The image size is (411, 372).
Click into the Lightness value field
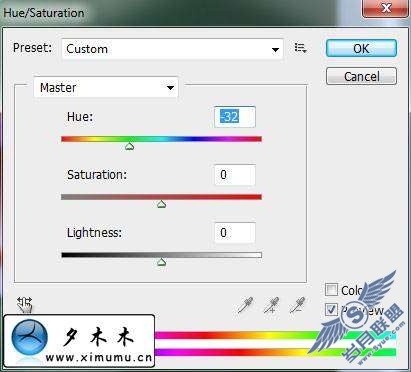[x=235, y=233]
